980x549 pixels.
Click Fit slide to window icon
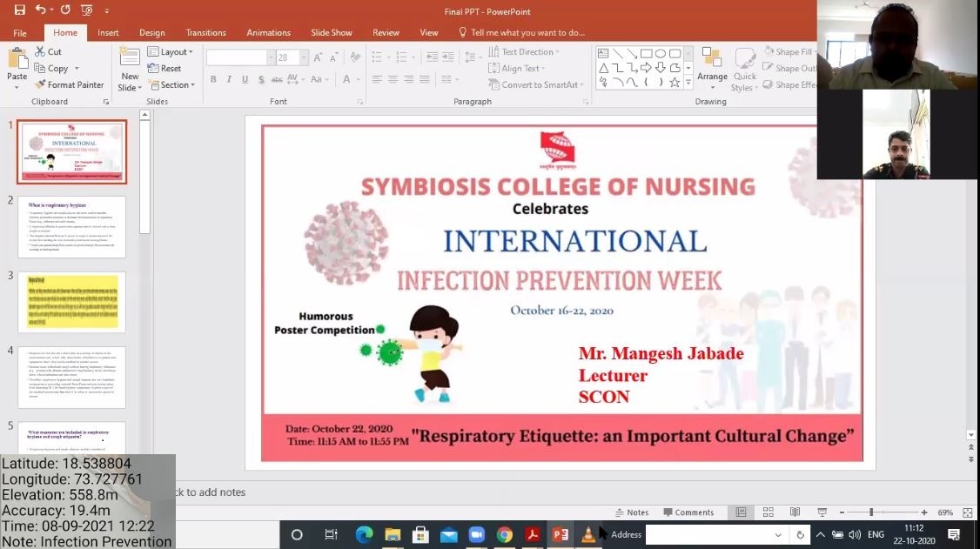coord(968,512)
